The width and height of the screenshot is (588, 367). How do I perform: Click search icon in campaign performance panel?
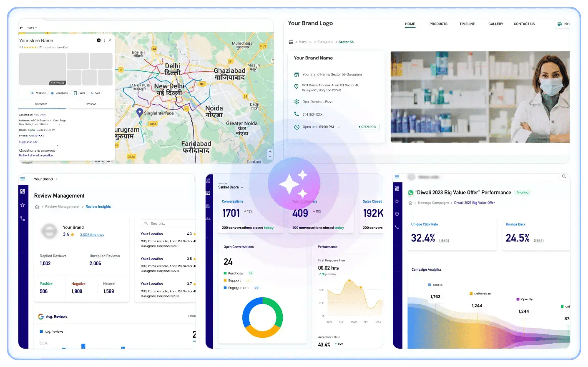pyautogui.click(x=564, y=177)
